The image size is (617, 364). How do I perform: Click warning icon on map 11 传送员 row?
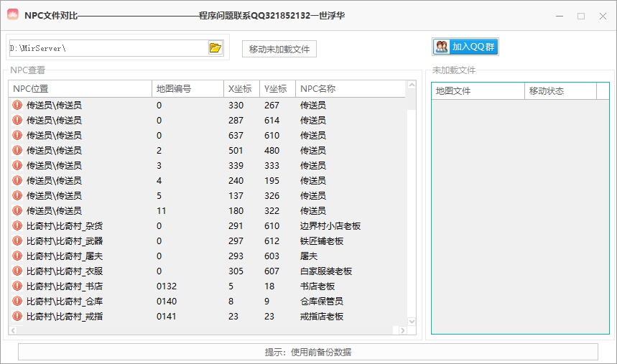click(17, 210)
